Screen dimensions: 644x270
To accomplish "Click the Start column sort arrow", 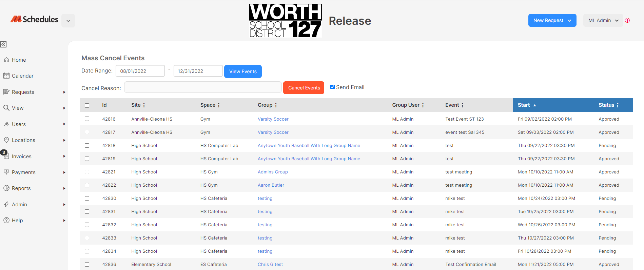I will click(535, 105).
